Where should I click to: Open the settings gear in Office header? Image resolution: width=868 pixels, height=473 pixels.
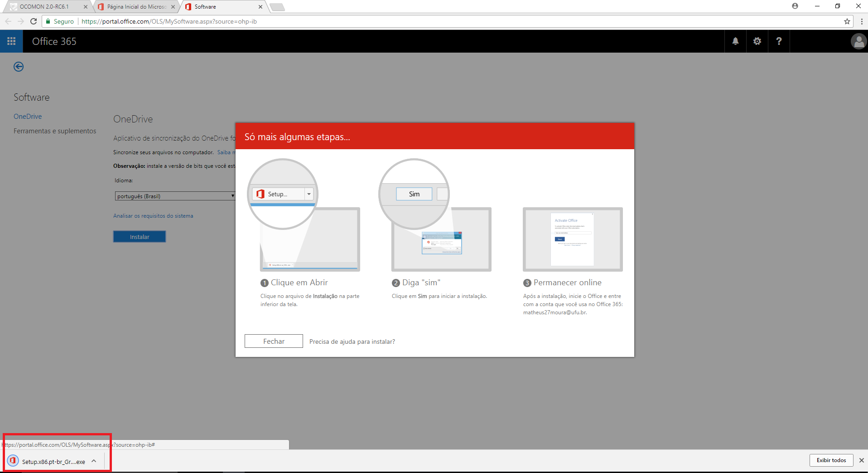tap(757, 41)
